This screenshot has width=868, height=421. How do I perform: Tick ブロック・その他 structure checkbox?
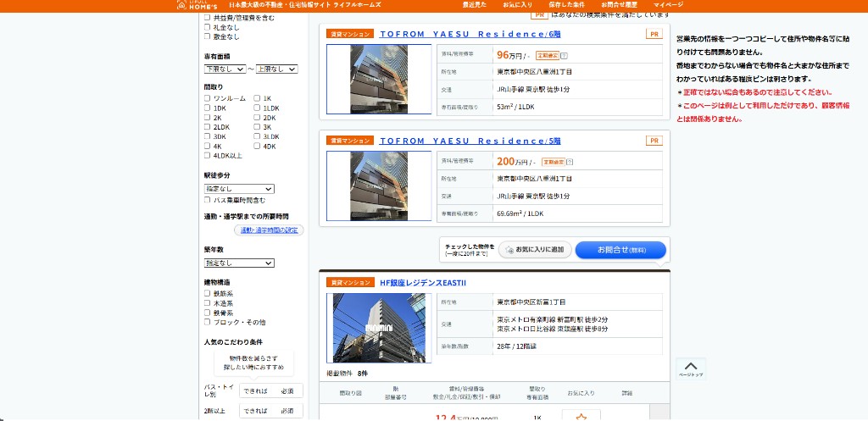(x=207, y=322)
